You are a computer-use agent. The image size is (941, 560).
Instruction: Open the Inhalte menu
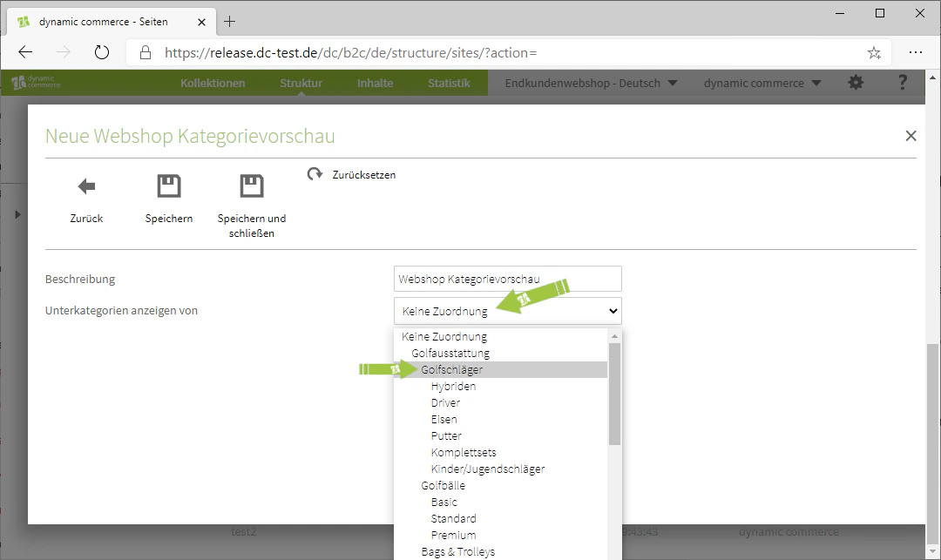pos(375,83)
